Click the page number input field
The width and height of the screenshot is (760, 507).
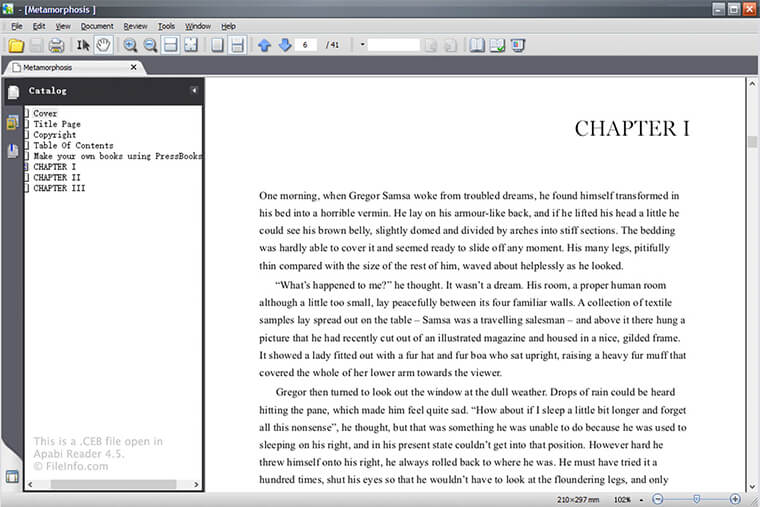tap(306, 45)
